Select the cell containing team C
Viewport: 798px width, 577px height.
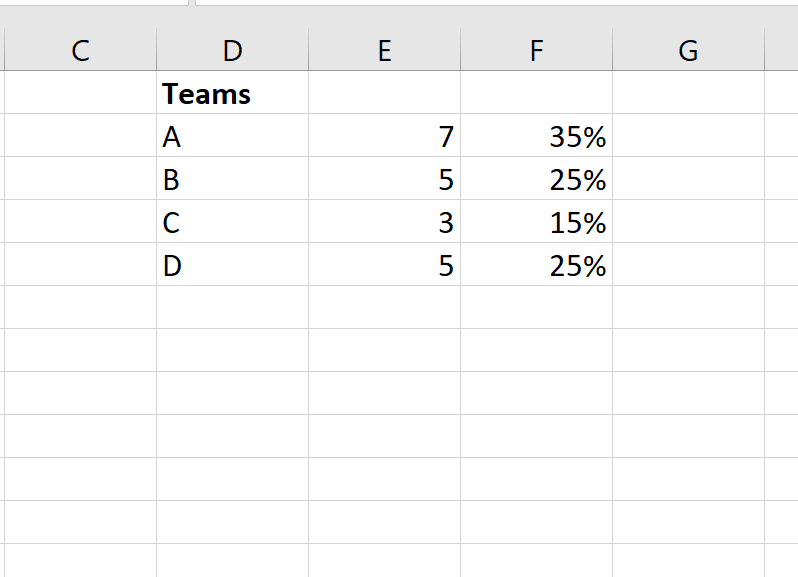click(233, 221)
